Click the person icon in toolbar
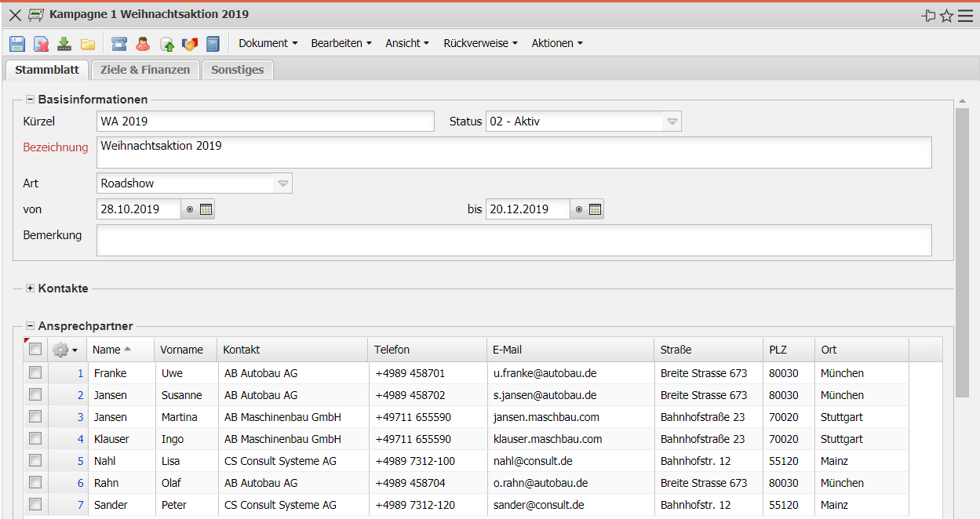This screenshot has height=519, width=980. coord(142,44)
